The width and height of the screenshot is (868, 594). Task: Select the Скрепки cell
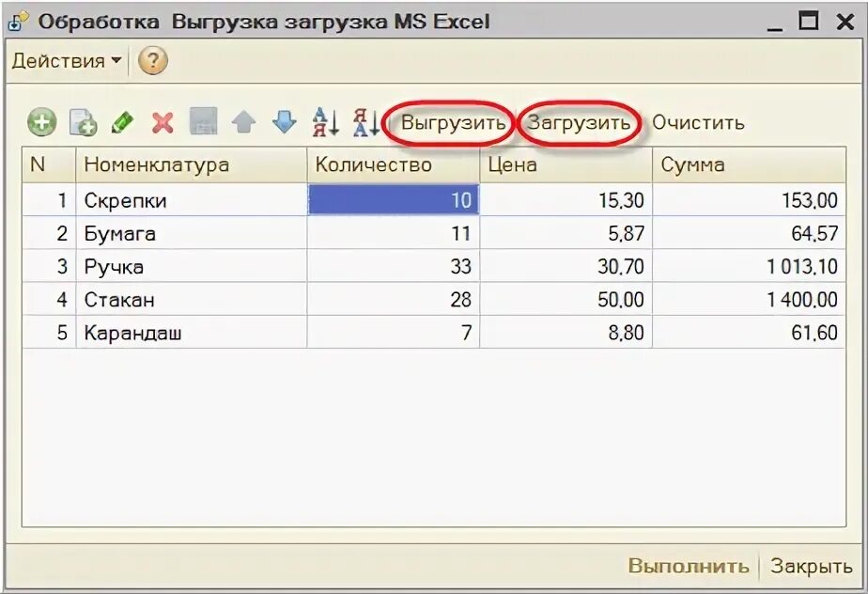pyautogui.click(x=191, y=200)
